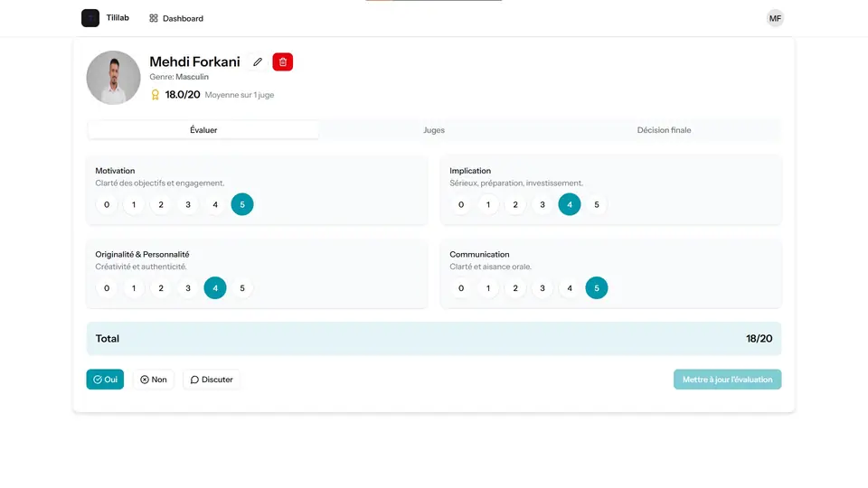Set Motivation score to 3
The height and width of the screenshot is (488, 868).
188,205
